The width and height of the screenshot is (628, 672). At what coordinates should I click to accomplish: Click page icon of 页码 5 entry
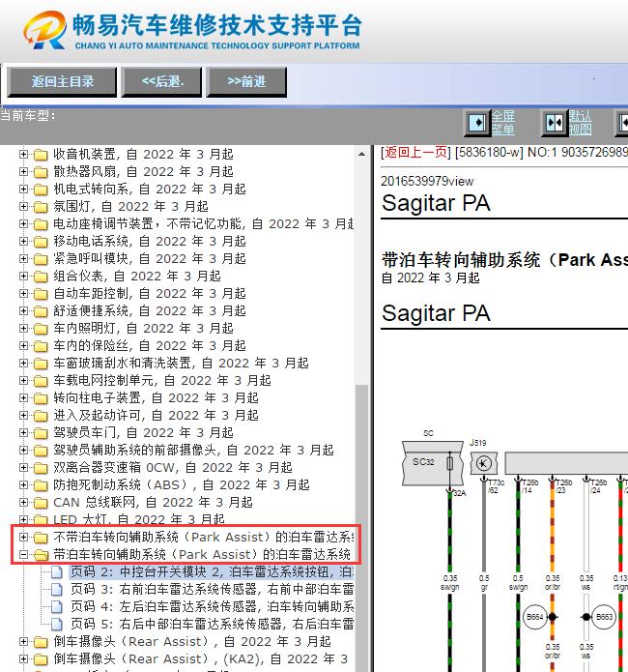coord(57,625)
